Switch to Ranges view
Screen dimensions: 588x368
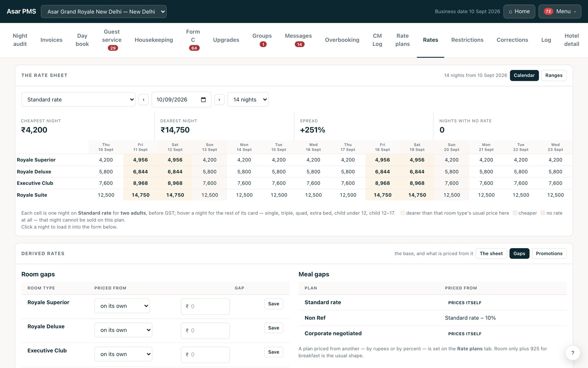tap(554, 75)
